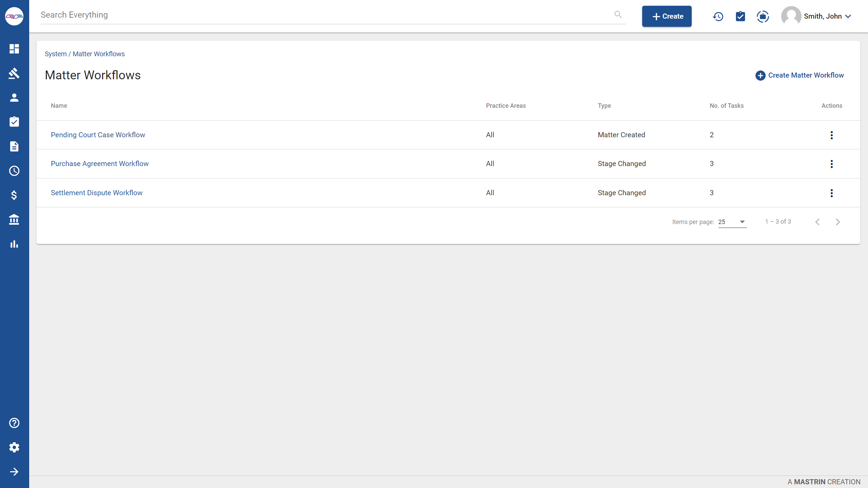Screen dimensions: 868x488
Task: Click the System breadcrumb menu item
Action: [x=56, y=54]
